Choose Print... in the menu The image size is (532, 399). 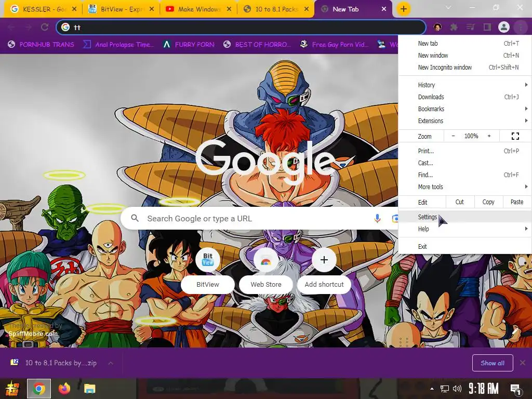coord(465,151)
